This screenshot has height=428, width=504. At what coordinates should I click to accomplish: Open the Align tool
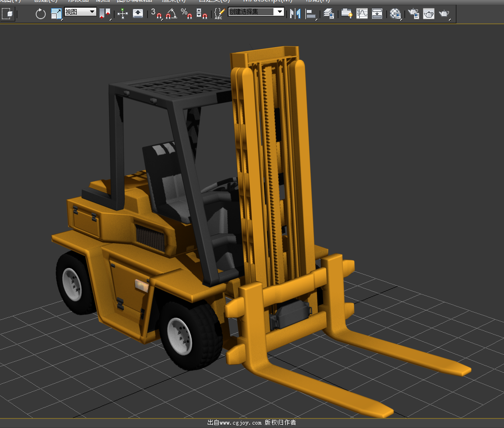click(x=311, y=13)
